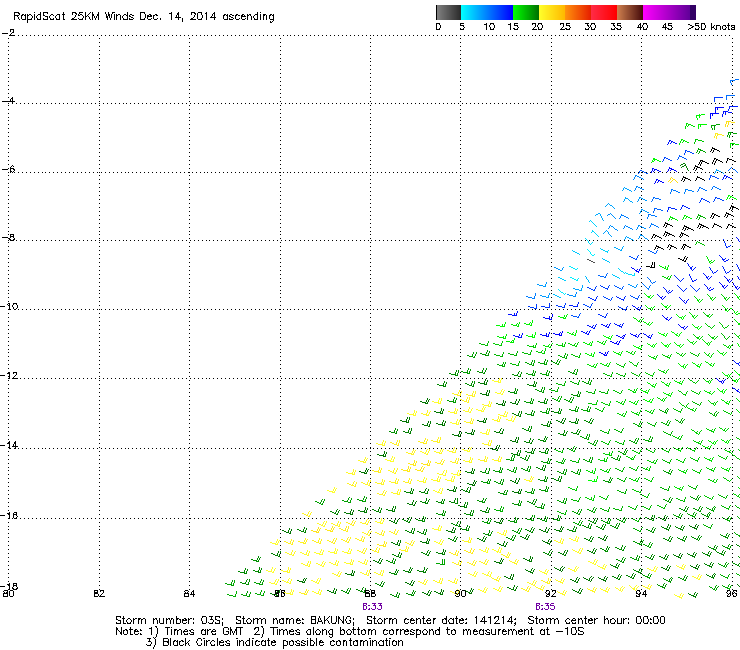This screenshot has width=740, height=650.
Task: Click the date "Dec. 14, 2014" in title
Action: pos(177,17)
